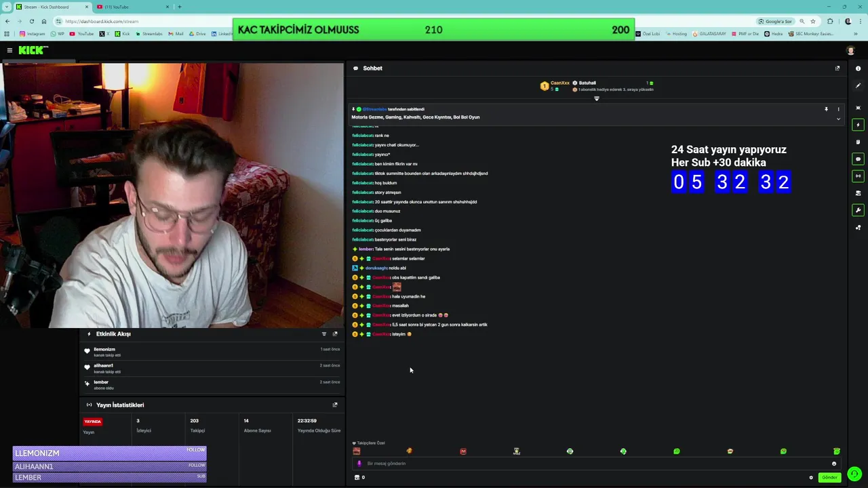Filter the Etkinlik Akışı activity feed

pyautogui.click(x=324, y=334)
